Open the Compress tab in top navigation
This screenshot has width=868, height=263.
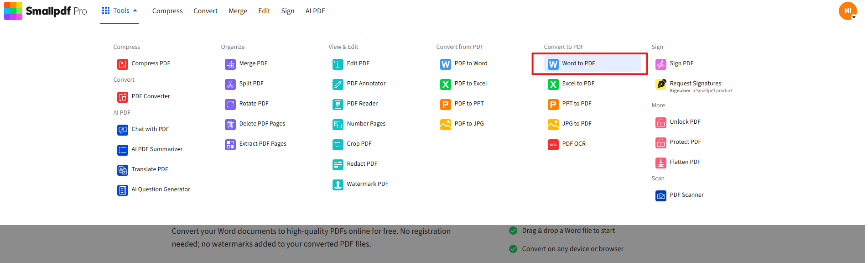(167, 11)
